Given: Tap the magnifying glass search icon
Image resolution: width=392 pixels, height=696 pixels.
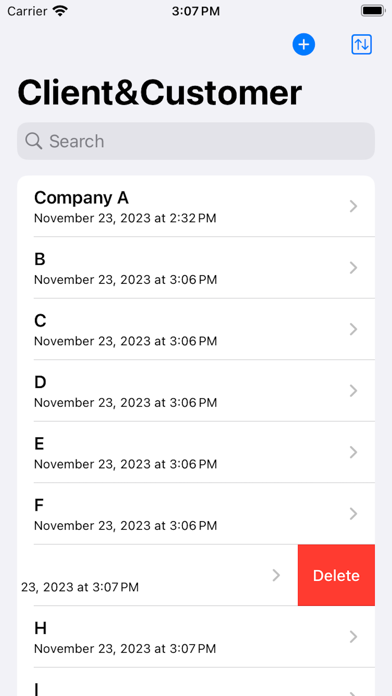Looking at the screenshot, I should (x=34, y=141).
